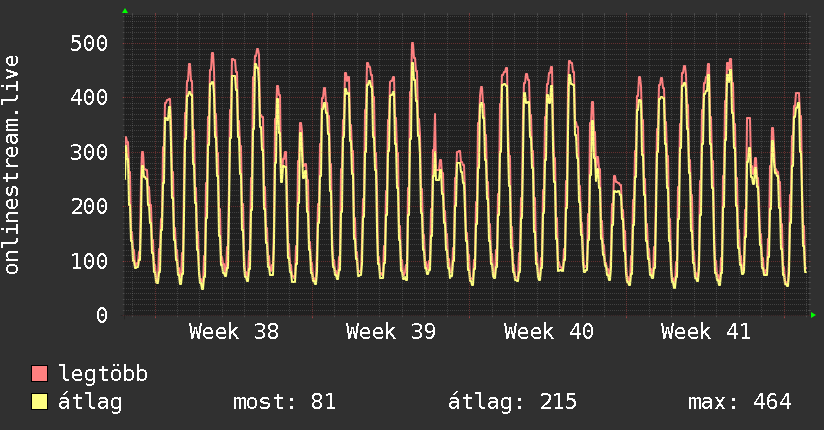Click the yellow átlag legend swatch

coord(39,401)
